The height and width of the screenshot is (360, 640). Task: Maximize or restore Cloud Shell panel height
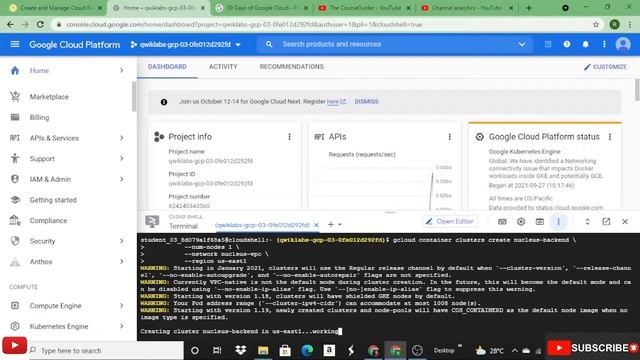[x=587, y=222]
